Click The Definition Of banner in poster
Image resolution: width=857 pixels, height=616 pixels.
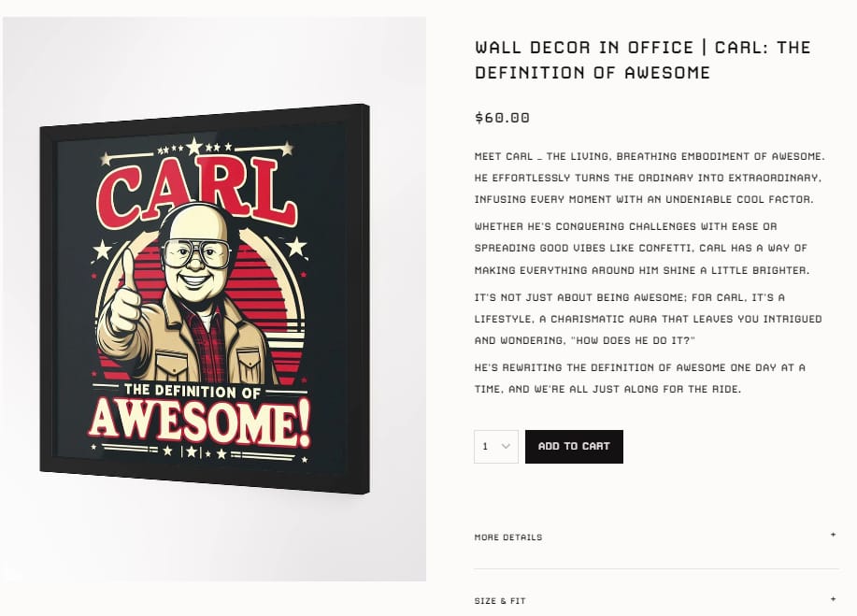click(193, 391)
